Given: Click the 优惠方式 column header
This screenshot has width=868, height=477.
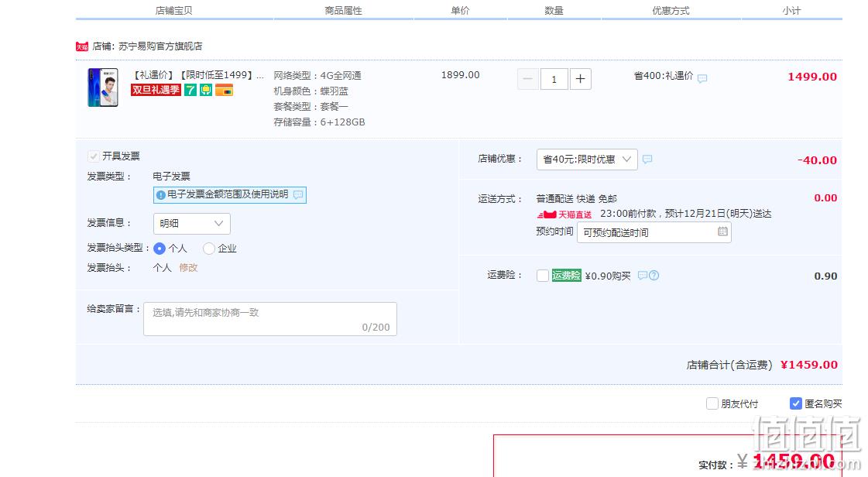Looking at the screenshot, I should 671,11.
